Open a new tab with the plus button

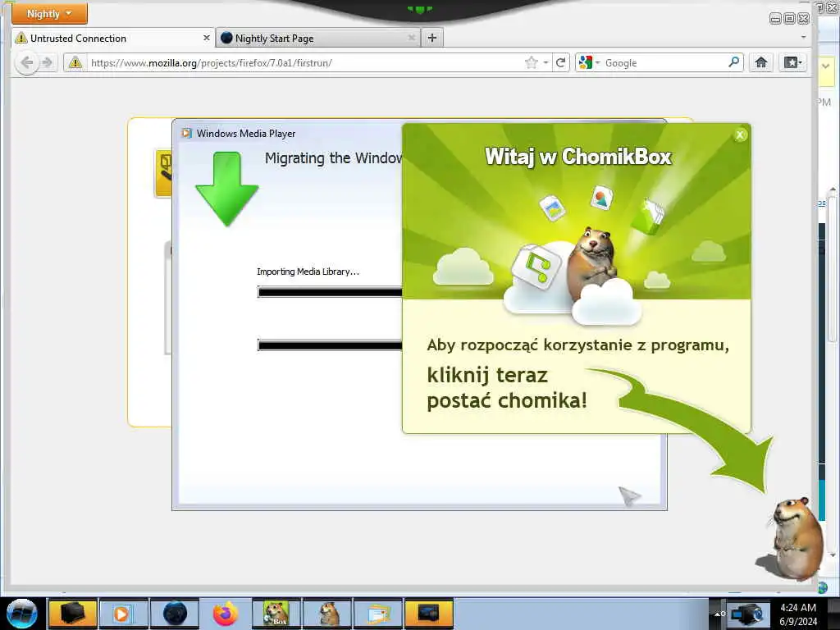432,38
